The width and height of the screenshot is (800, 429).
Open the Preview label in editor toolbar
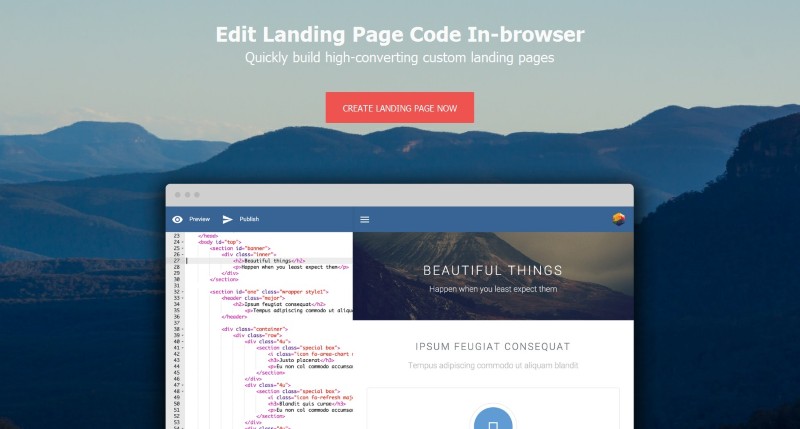pyautogui.click(x=199, y=219)
